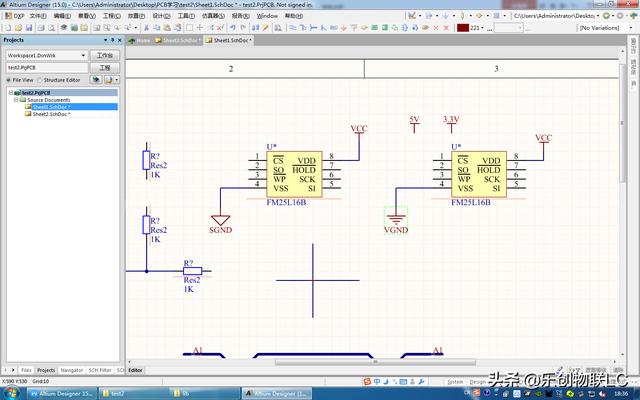Click the Editor tab at bottom
Screen dimensions: 640x400
(x=136, y=370)
